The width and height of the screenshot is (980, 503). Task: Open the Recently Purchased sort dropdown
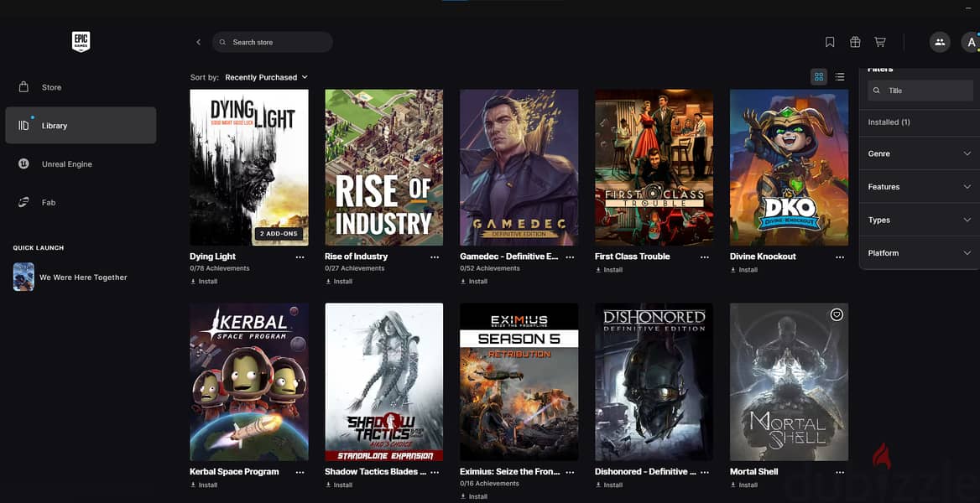[266, 77]
